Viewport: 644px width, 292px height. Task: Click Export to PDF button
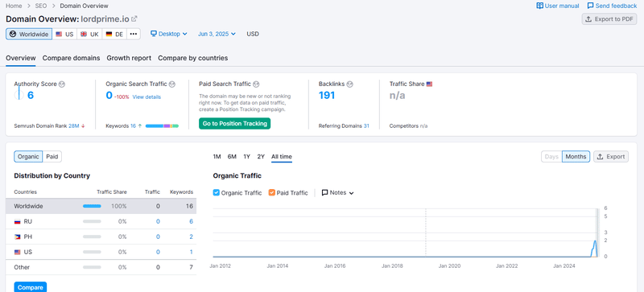click(x=609, y=19)
